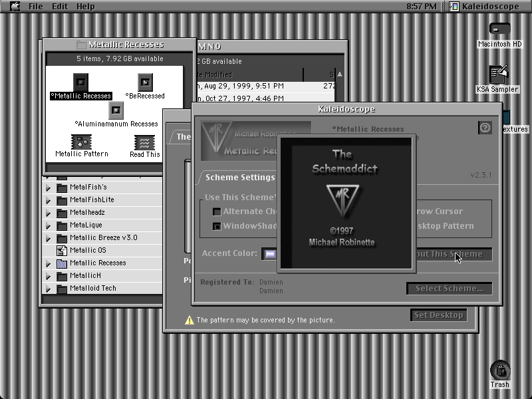The image size is (532, 399).
Task: Select the Metallic Recesses list folder icon
Action: 62,263
